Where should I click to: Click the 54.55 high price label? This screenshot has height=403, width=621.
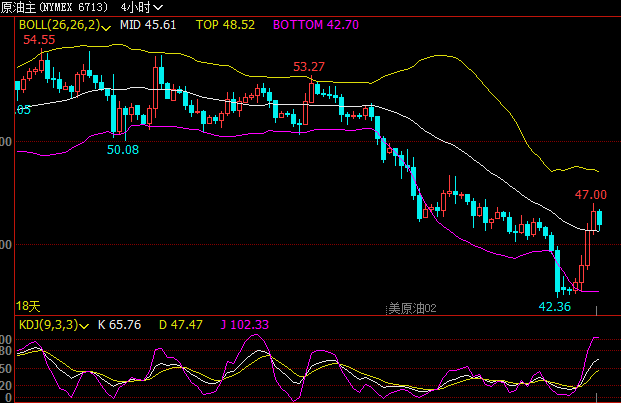(x=39, y=40)
